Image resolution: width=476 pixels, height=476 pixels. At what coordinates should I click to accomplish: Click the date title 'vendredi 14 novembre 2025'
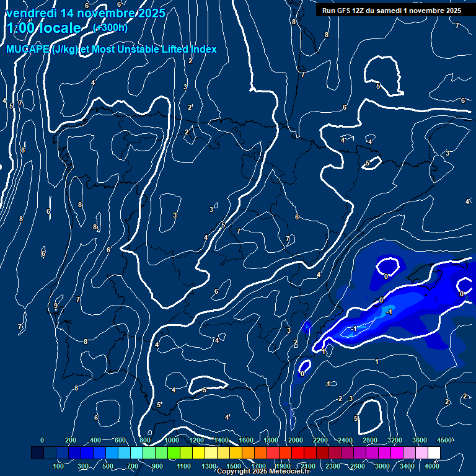(86, 13)
